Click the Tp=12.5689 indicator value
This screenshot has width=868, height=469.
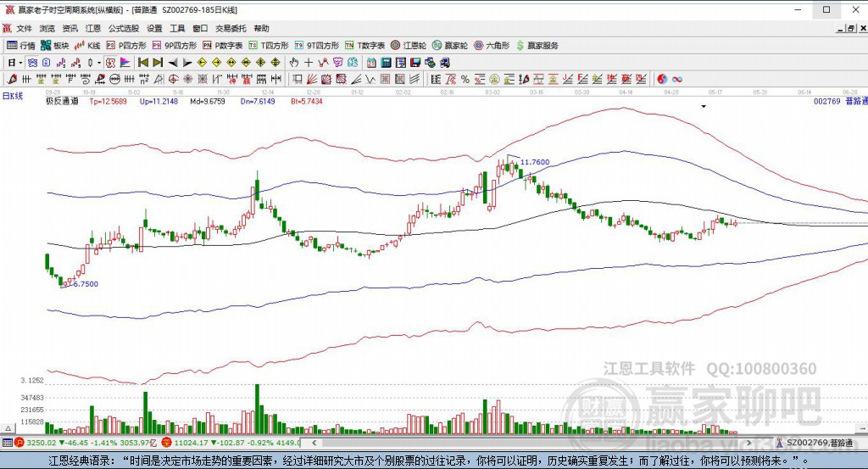click(x=108, y=101)
